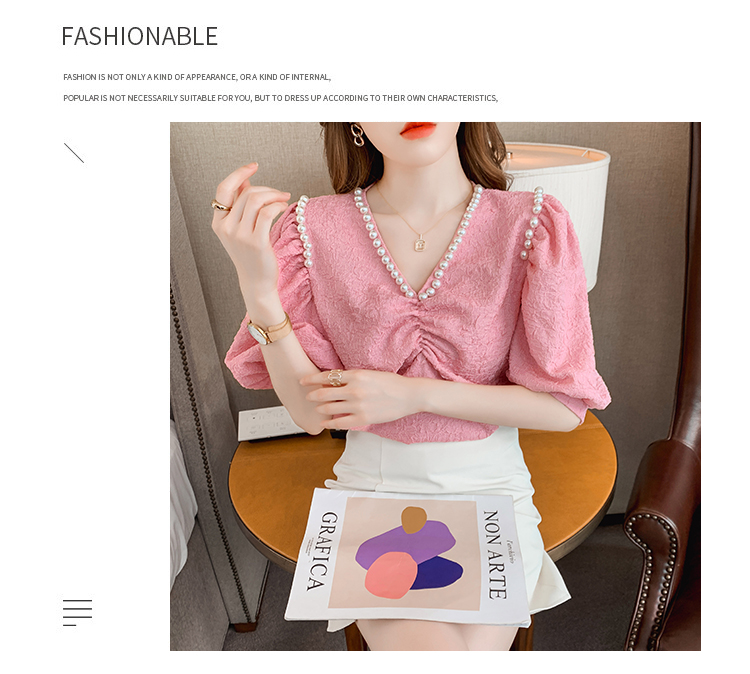This screenshot has height=674, width=750.
Task: Click the 'Fashion is not only' tagline
Action: 197,77
